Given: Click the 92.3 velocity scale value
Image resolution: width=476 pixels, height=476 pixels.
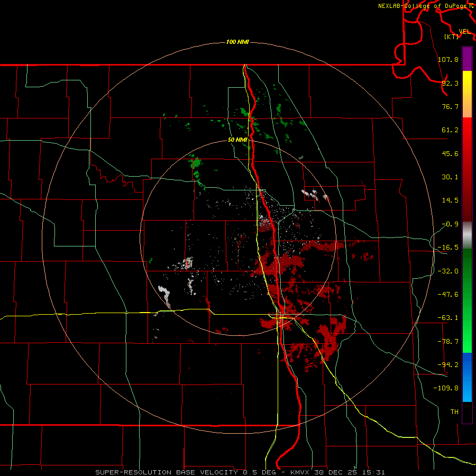Looking at the screenshot, I should (x=450, y=83).
